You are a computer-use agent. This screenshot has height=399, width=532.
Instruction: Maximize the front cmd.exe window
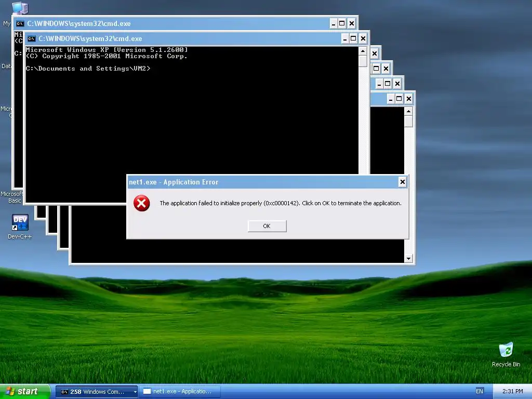tap(353, 38)
